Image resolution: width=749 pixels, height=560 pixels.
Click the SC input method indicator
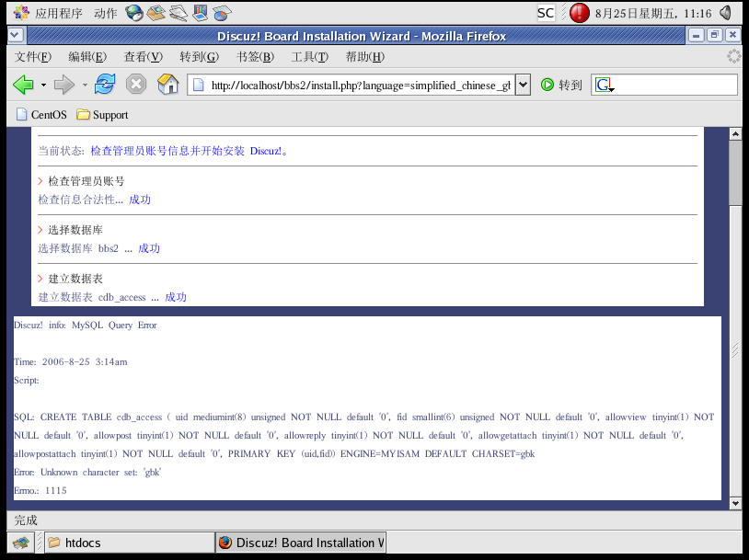pyautogui.click(x=546, y=13)
